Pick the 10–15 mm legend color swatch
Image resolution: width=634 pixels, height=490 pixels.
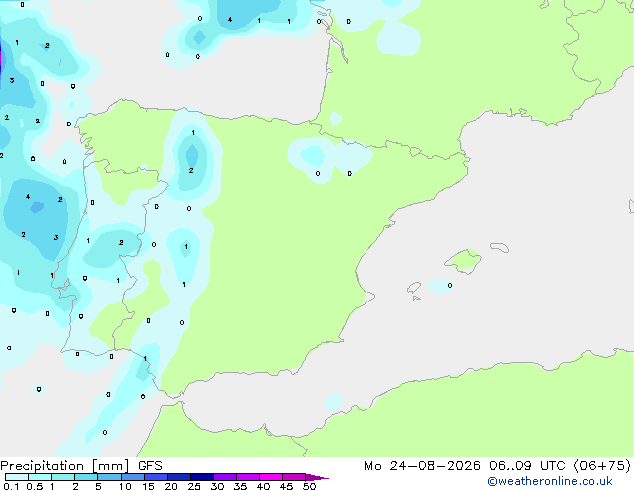tap(132, 477)
